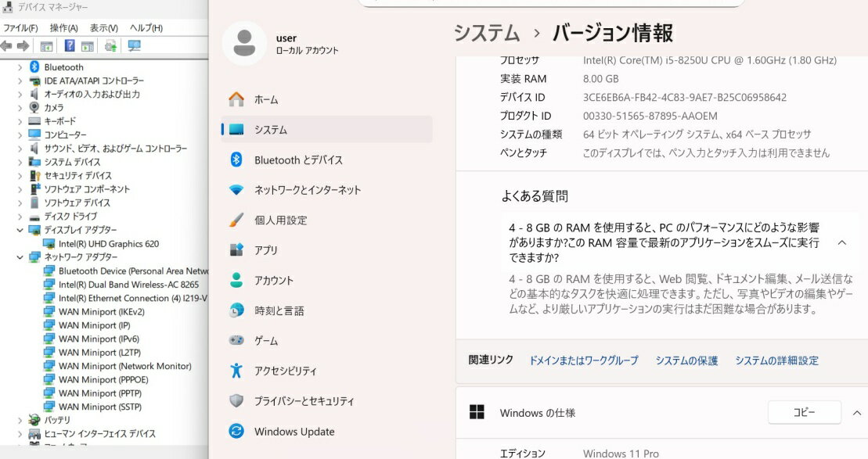Image resolution: width=868 pixels, height=459 pixels.
Task: Open ドメインまたはワークグループ link
Action: tap(584, 360)
